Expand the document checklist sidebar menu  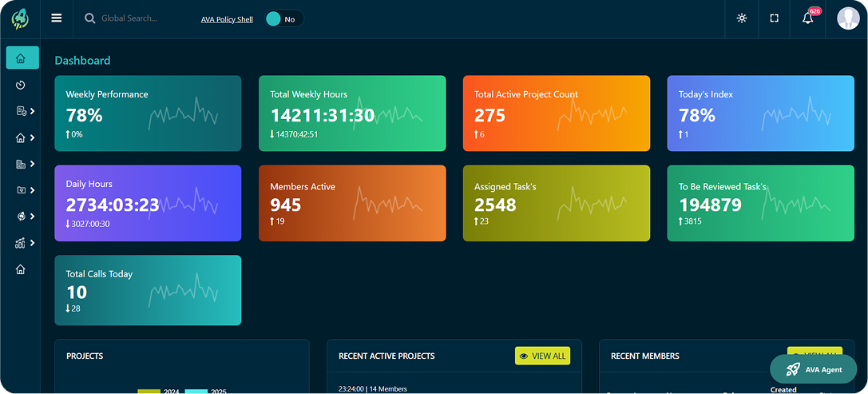(25, 111)
